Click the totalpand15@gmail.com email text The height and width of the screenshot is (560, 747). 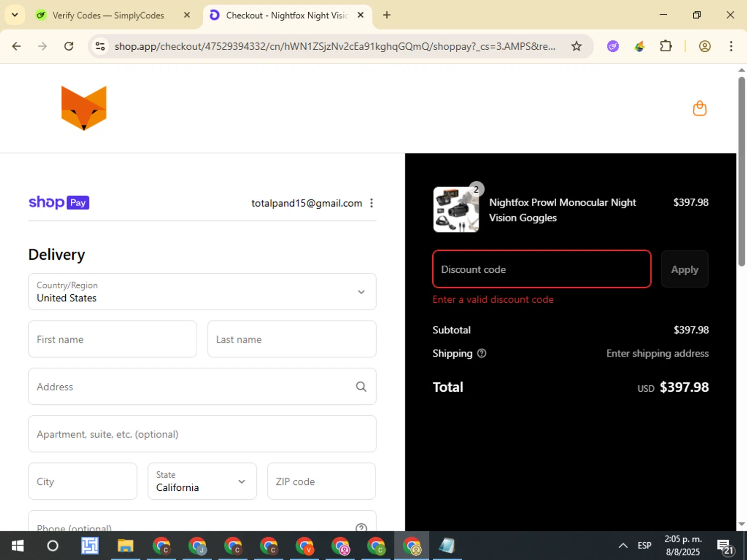coord(307,203)
